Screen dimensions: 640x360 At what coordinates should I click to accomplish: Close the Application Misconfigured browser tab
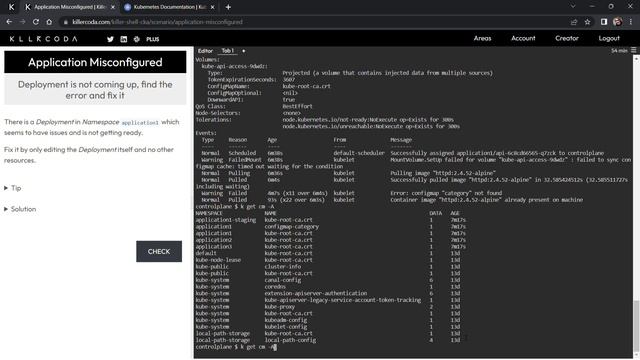pos(113,7)
